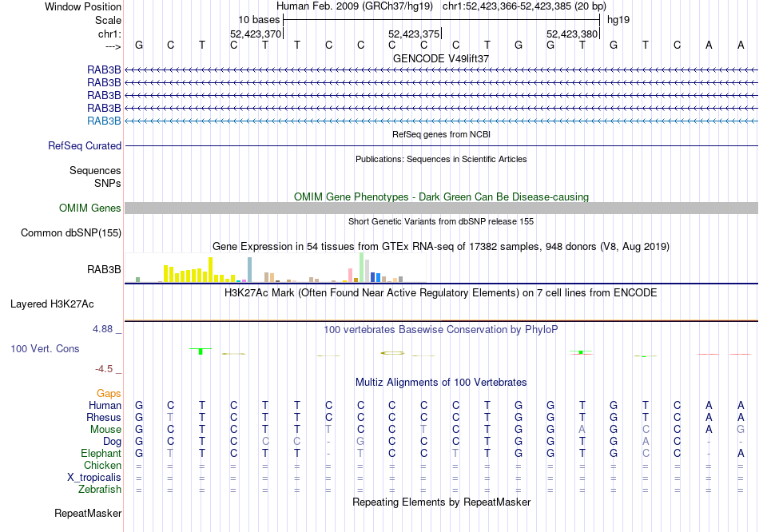Select the Zebrafish alignment row label
Screen dimensions: 759x532
tap(100, 490)
